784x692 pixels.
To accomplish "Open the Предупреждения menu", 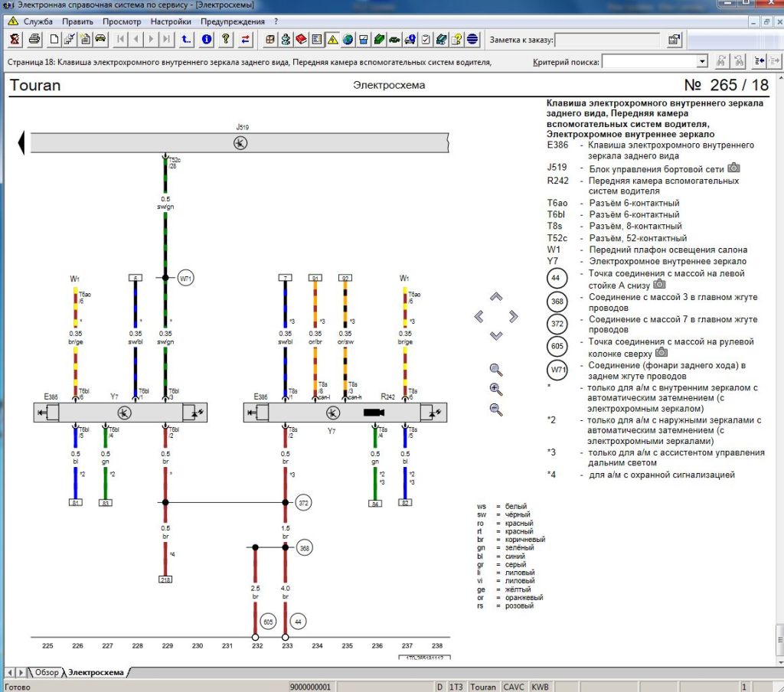I will 233,21.
